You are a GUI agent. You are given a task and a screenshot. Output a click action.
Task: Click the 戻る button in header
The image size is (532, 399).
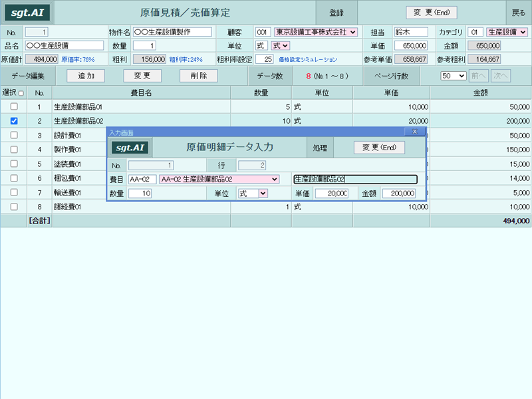click(519, 13)
